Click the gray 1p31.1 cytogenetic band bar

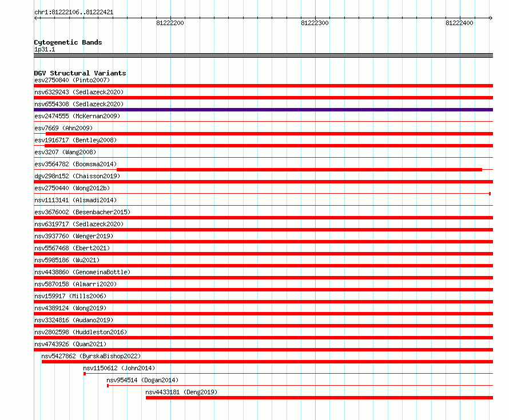(x=263, y=55)
